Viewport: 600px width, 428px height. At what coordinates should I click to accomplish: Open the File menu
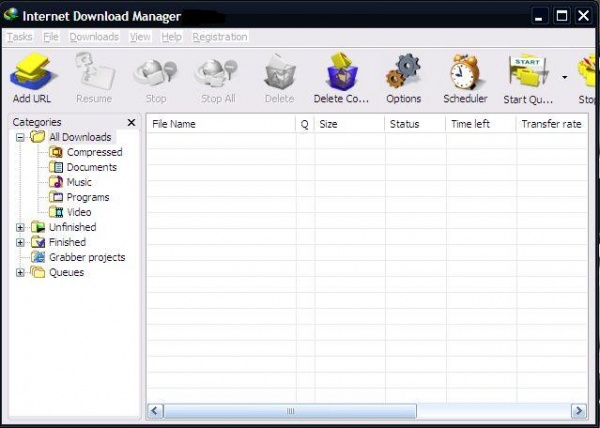51,37
